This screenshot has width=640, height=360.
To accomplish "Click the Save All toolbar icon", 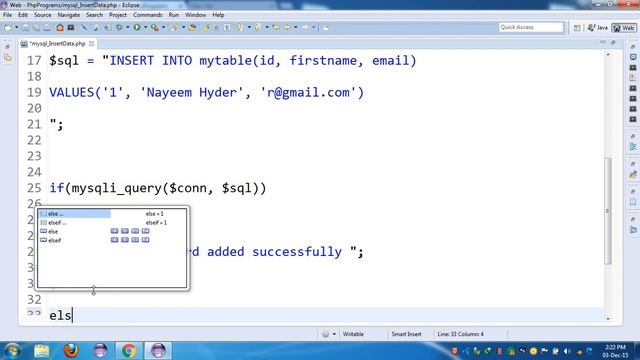I will coord(36,27).
